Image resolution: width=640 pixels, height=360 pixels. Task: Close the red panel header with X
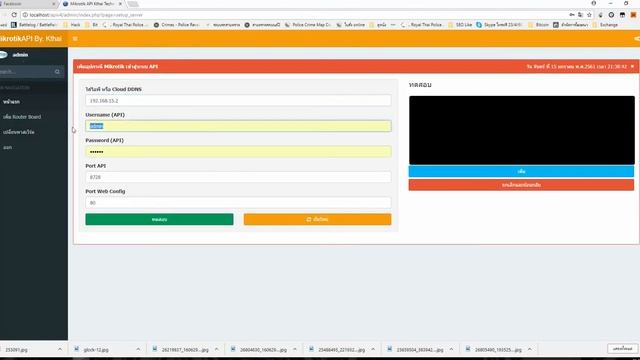(633, 66)
